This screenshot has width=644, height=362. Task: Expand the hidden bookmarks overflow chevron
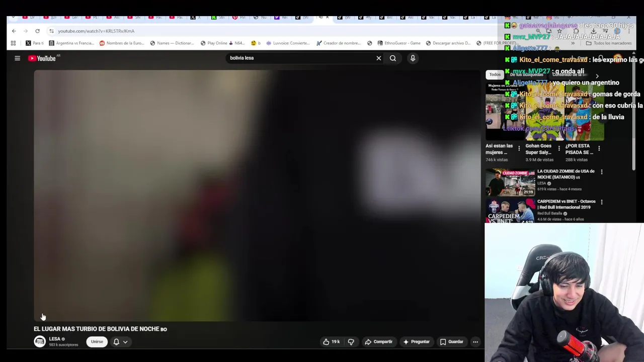click(573, 43)
